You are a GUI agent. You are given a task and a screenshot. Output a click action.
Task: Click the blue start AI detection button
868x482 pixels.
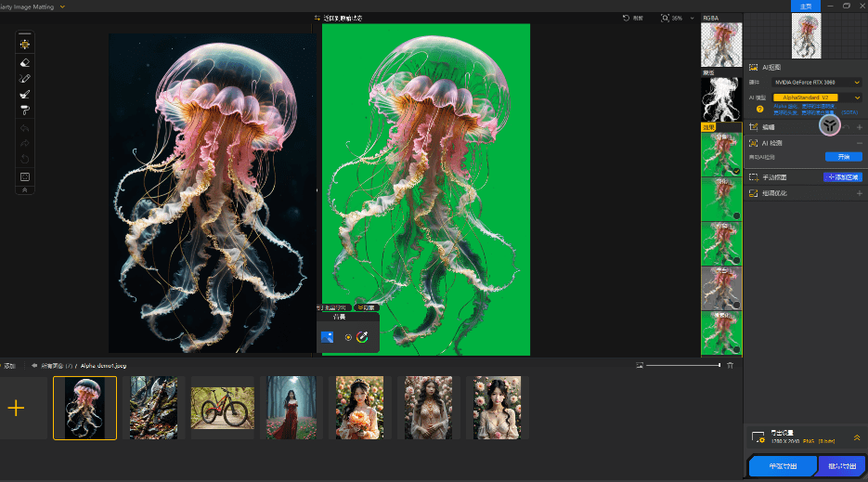(844, 157)
